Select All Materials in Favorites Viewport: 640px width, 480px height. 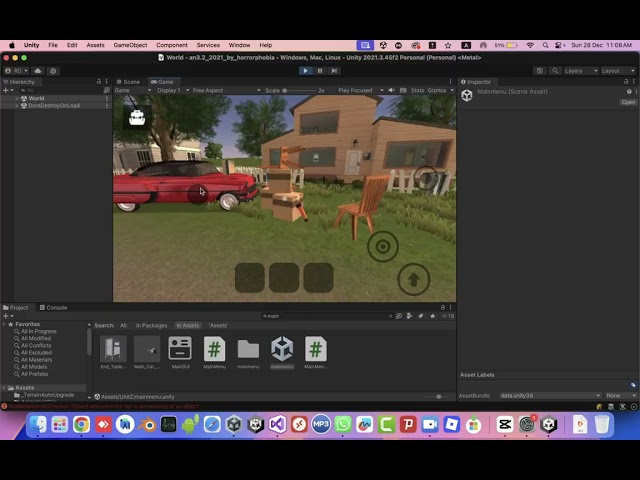(36, 360)
